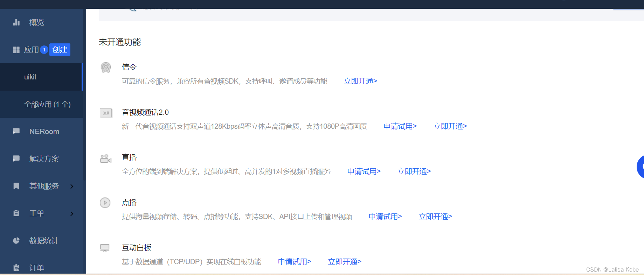The height and width of the screenshot is (275, 644).
Task: Click the blue badge showing 1 app
Action: click(x=44, y=50)
